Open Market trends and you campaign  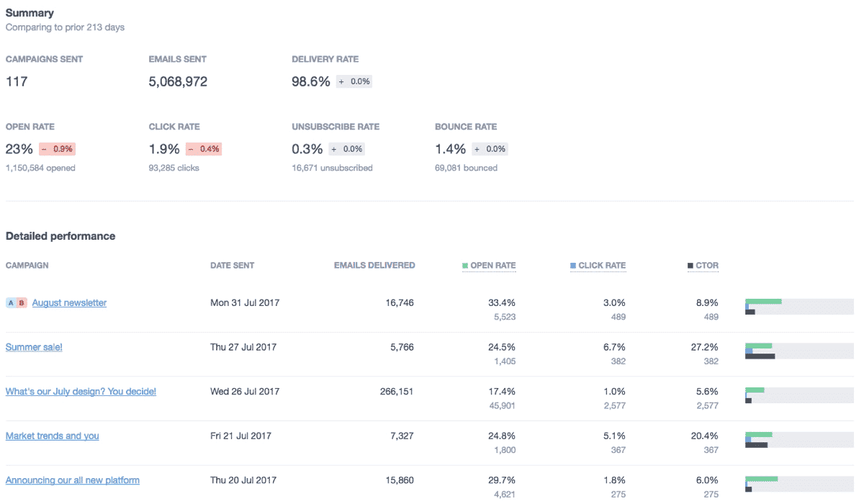click(x=52, y=436)
